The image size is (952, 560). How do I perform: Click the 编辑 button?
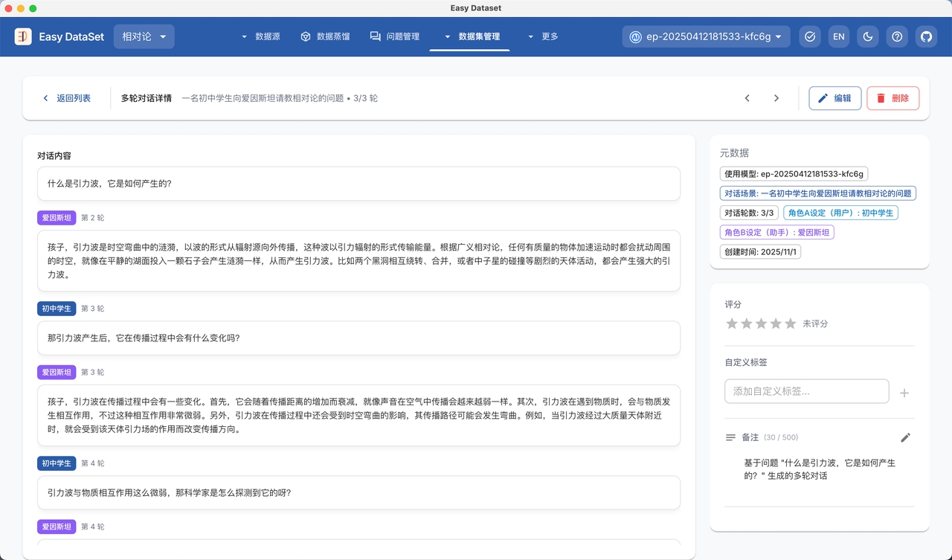point(834,98)
